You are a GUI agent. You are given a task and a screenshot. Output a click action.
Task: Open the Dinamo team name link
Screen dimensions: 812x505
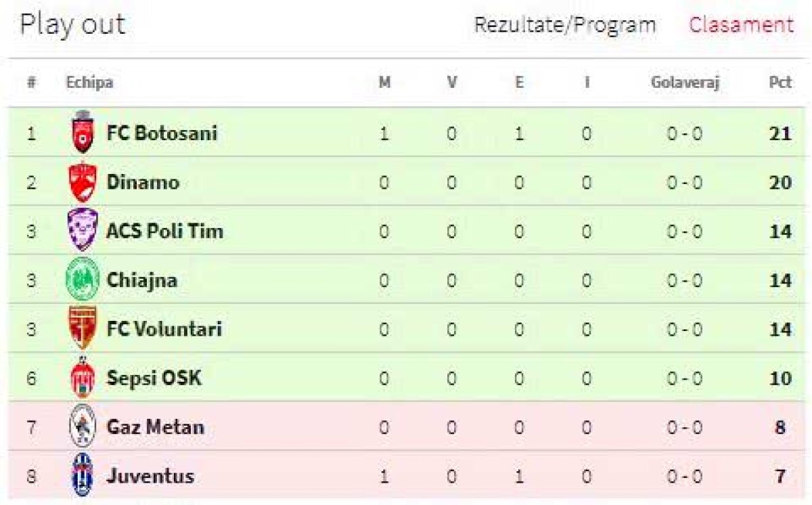(143, 182)
